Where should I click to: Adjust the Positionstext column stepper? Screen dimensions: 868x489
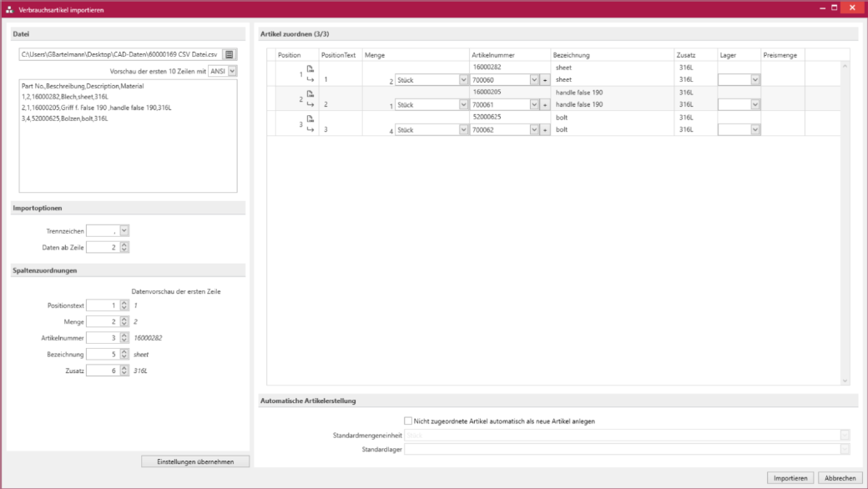click(124, 305)
